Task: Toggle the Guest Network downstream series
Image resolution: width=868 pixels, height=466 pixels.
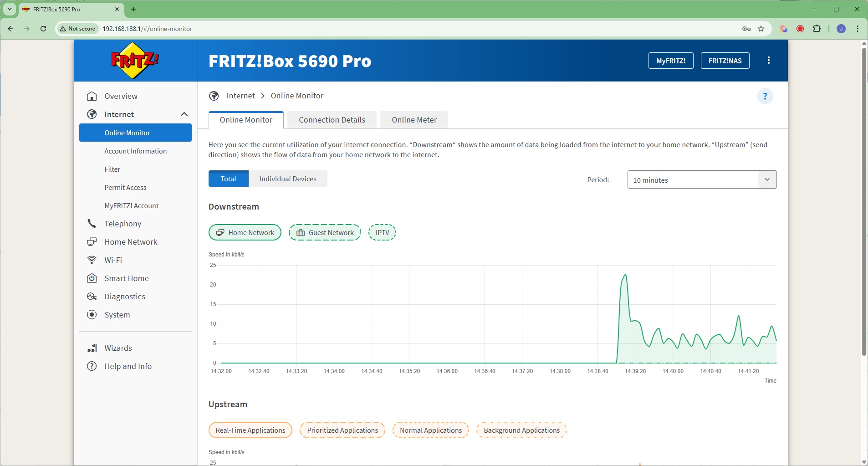Action: click(325, 232)
